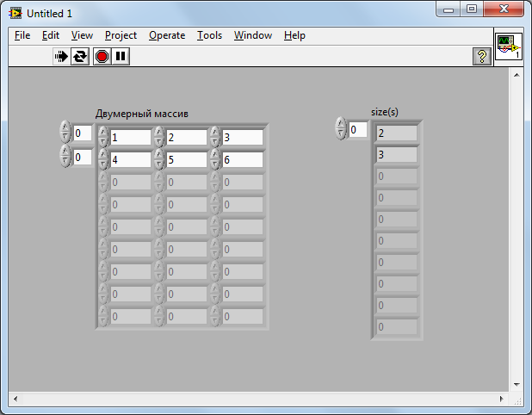Click horizontal scrollbar left arrow
This screenshot has width=532, height=415.
(x=15, y=399)
